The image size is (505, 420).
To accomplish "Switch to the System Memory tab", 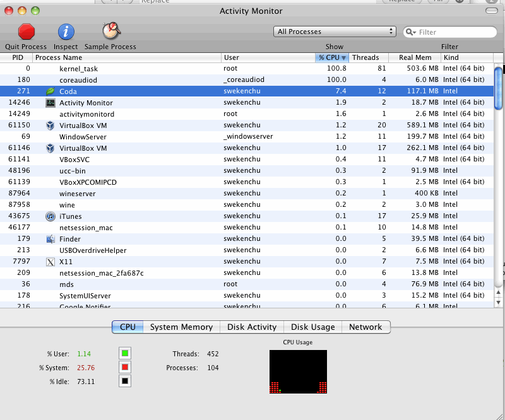I will (181, 327).
